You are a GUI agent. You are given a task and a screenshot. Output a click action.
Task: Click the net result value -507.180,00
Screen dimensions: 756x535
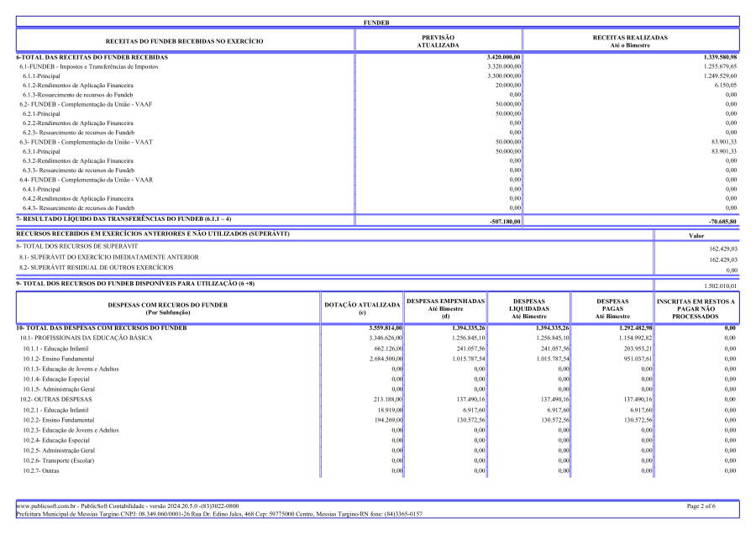coord(504,222)
